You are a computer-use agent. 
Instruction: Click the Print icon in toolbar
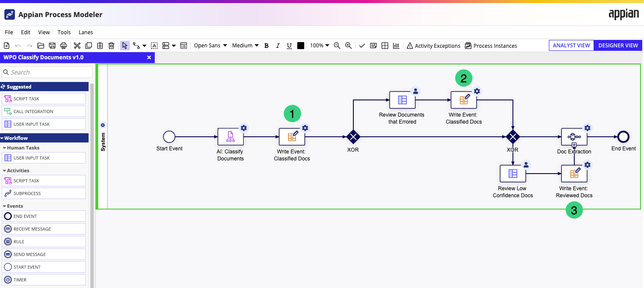point(64,46)
